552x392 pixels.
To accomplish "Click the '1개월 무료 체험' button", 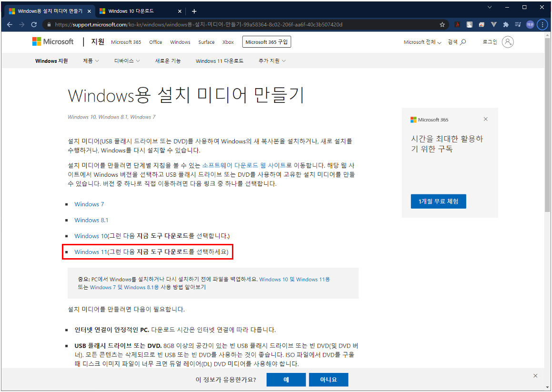I will (x=438, y=201).
